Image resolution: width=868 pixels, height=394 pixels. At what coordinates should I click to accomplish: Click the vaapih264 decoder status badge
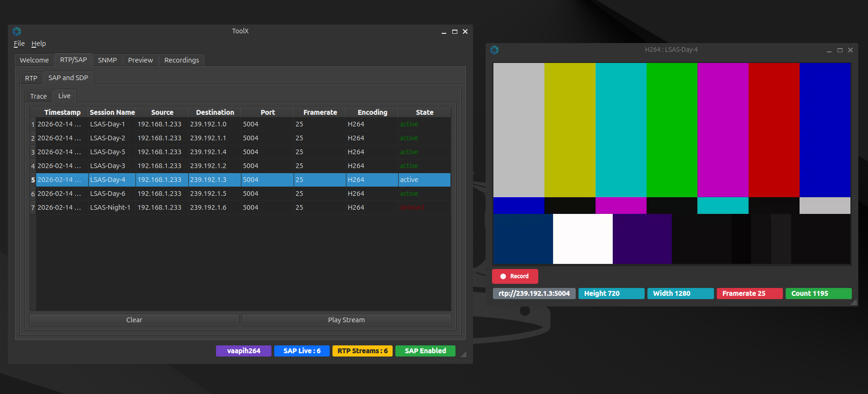tap(243, 351)
